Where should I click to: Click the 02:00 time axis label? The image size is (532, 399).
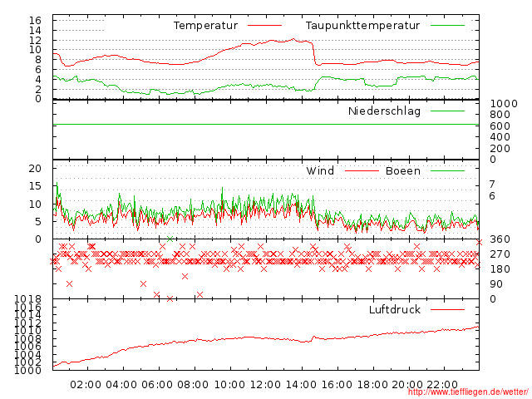[86, 384]
